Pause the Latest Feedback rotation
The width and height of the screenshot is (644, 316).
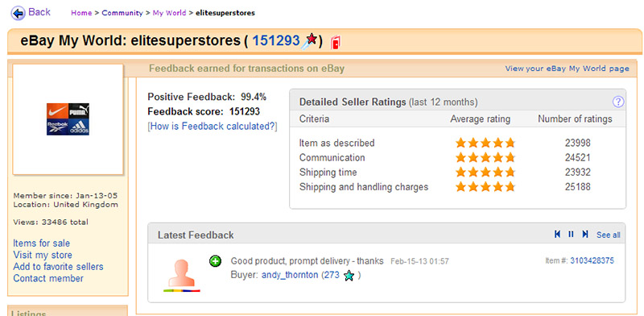571,234
